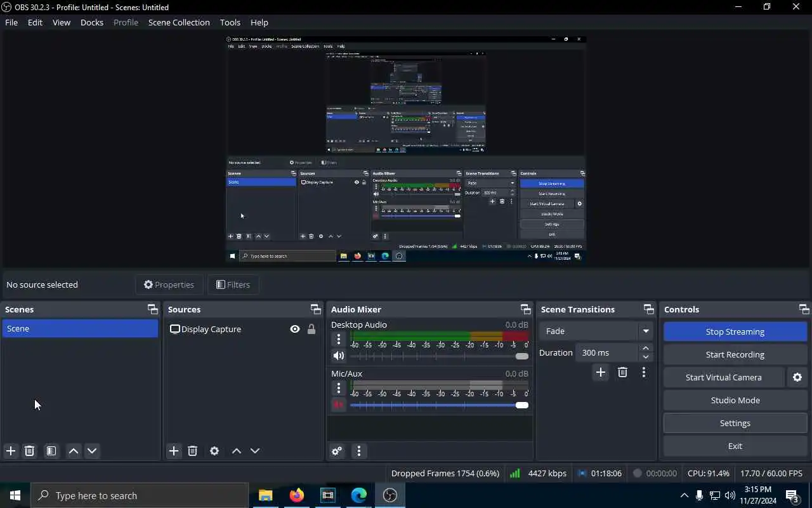Launch Firefox from taskbar
The width and height of the screenshot is (812, 508).
(296, 495)
